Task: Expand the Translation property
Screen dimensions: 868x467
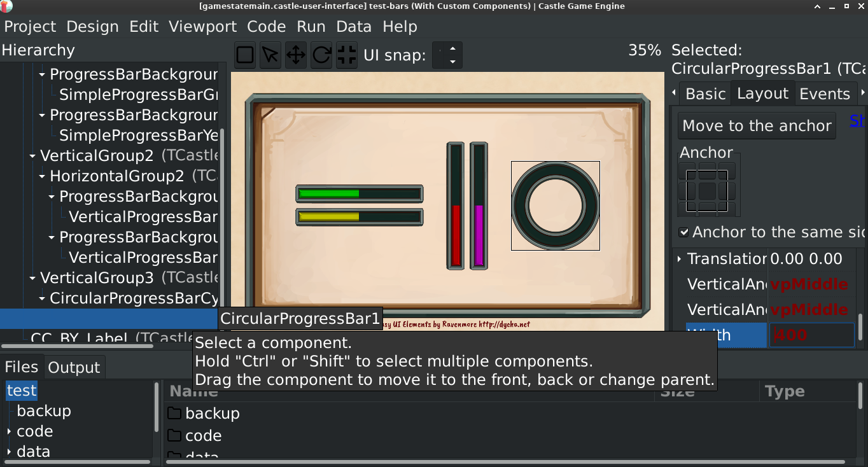Action: tap(679, 259)
